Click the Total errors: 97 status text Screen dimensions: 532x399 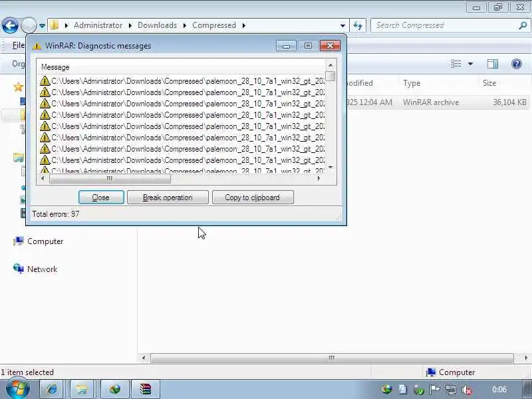click(x=56, y=214)
